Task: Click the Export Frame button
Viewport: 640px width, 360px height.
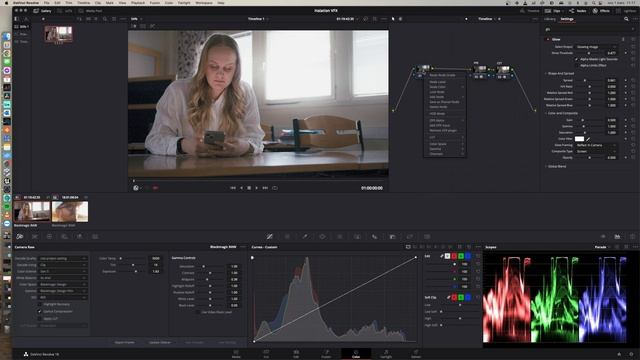Action: [x=124, y=342]
